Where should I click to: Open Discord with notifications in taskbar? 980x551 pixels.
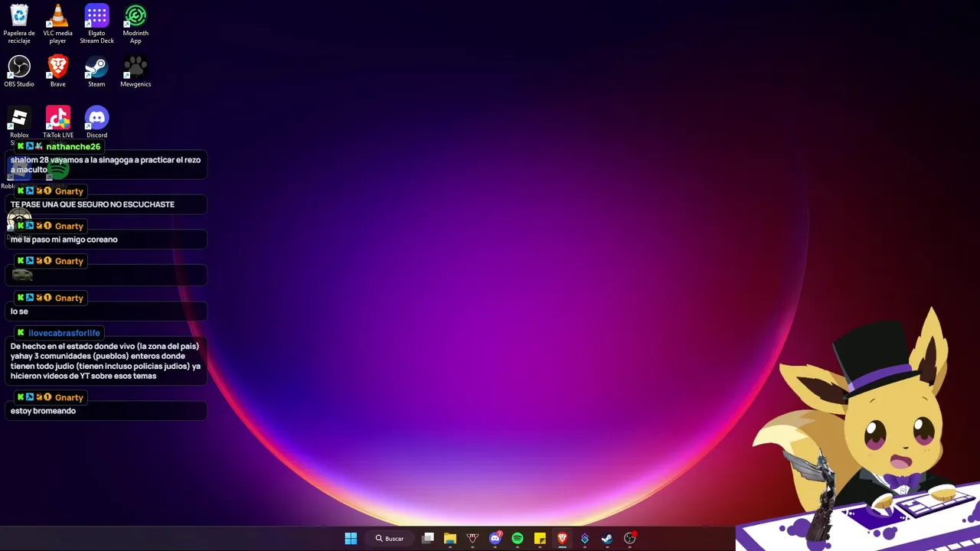[495, 538]
